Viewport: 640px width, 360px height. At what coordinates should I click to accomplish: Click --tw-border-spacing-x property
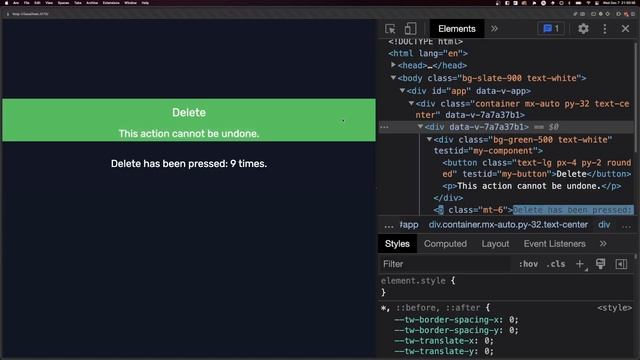(x=456, y=320)
